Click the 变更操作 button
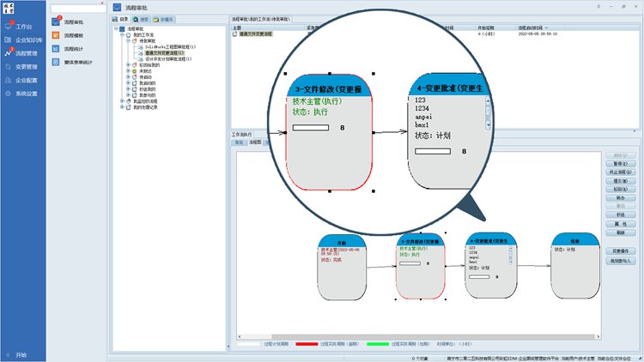This screenshot has width=644, height=362. [x=621, y=250]
